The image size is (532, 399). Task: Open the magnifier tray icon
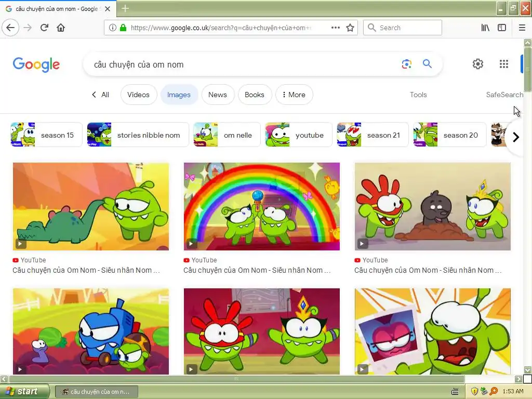click(494, 391)
